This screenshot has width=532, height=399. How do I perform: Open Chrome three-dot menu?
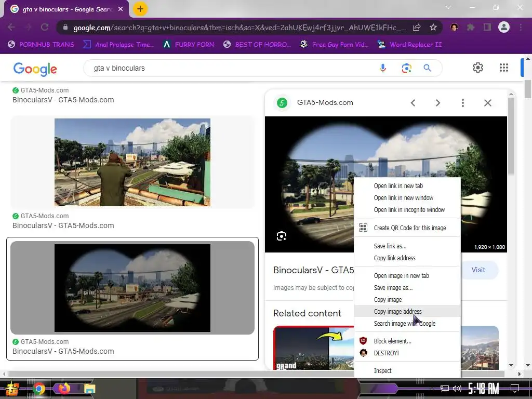[x=521, y=27]
